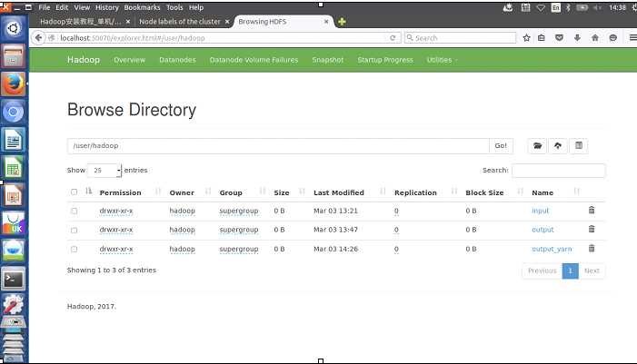Launch LibreOffice Writer from the dock
637x364 pixels.
point(14,140)
